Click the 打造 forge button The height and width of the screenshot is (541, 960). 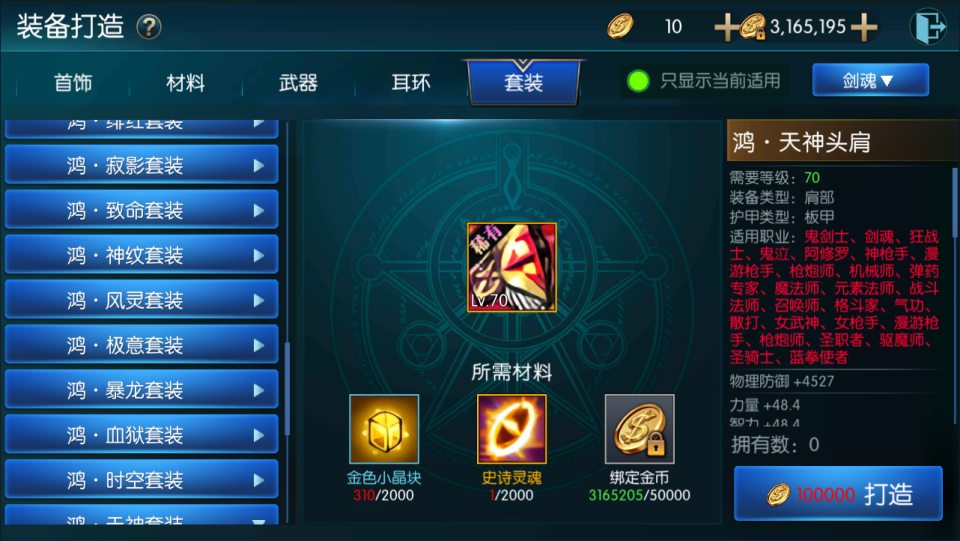click(838, 494)
